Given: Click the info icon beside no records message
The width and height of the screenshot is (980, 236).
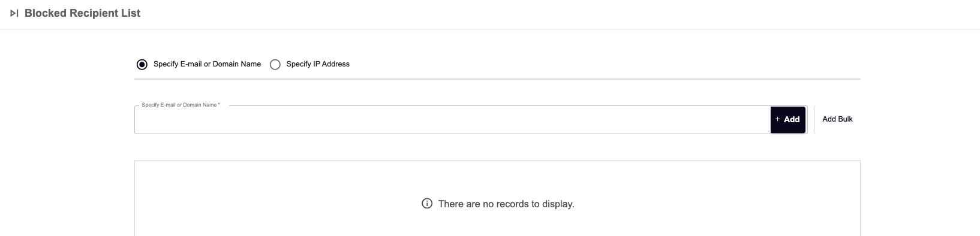Looking at the screenshot, I should (x=427, y=204).
